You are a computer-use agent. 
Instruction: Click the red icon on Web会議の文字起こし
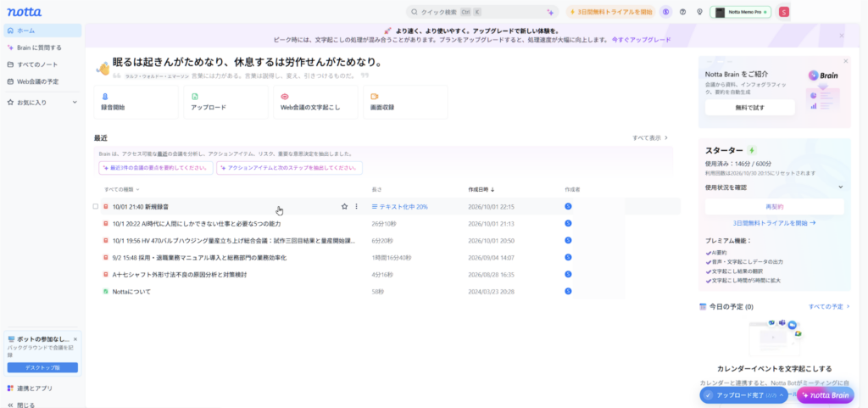tap(285, 97)
